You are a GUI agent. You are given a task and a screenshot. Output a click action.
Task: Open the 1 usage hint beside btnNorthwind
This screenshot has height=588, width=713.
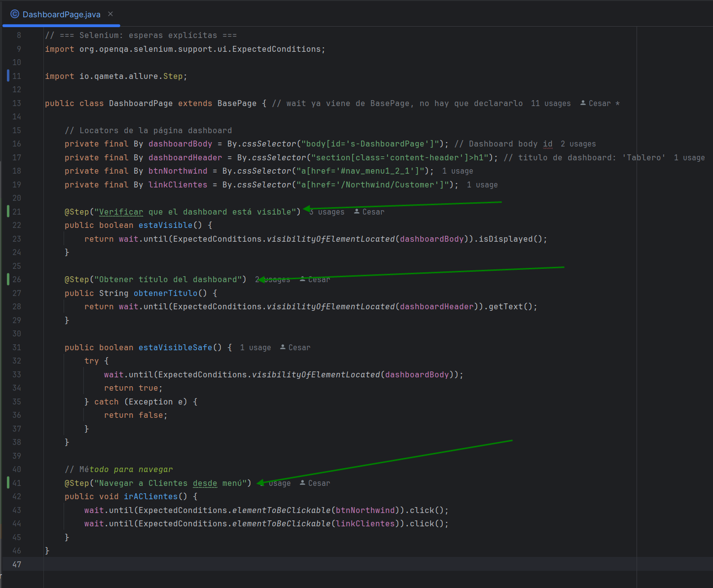point(457,171)
